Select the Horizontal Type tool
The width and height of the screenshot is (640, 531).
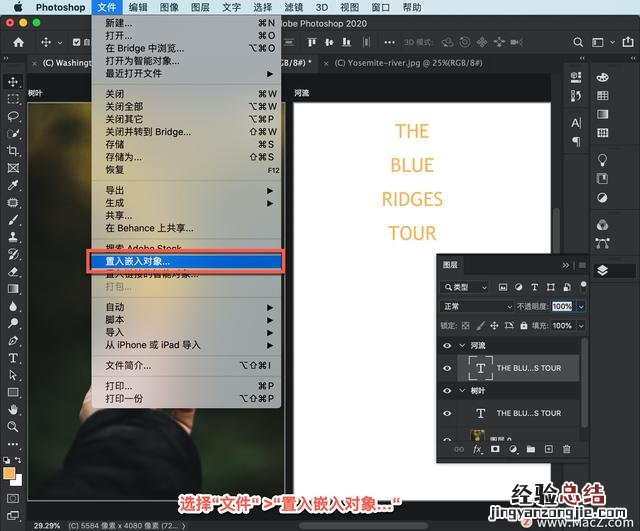13,358
